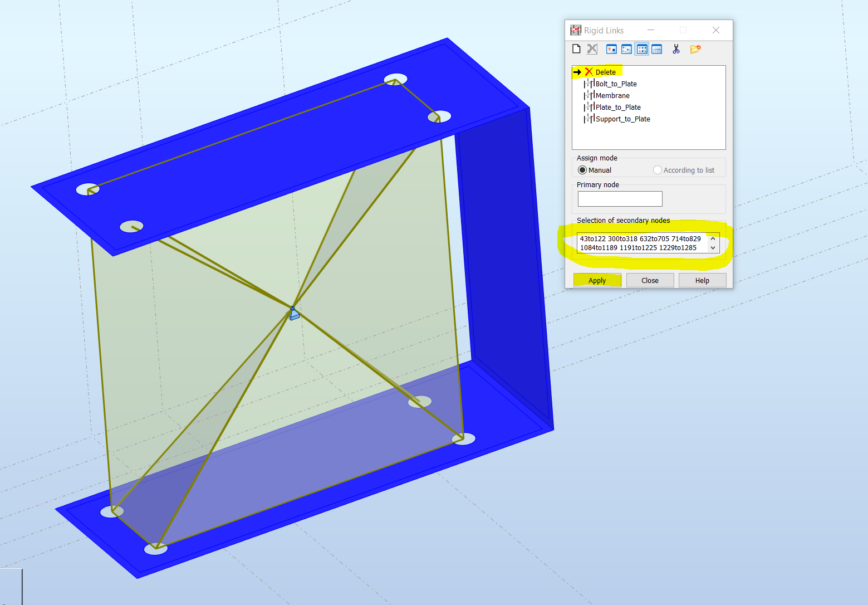868x605 pixels.
Task: Click the up arrow of secondary nodes box
Action: pyautogui.click(x=713, y=238)
